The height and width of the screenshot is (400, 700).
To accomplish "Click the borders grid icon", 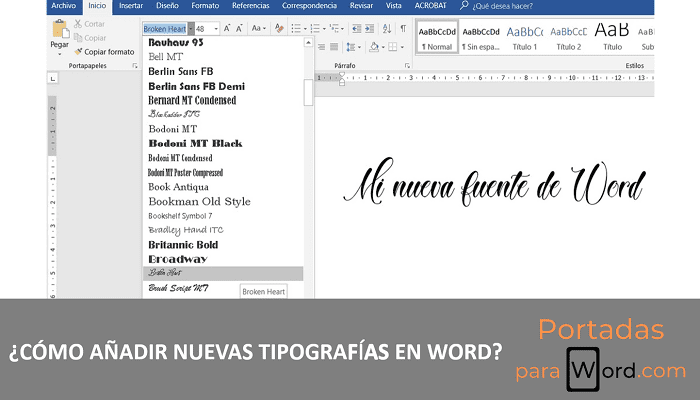I will pos(393,47).
